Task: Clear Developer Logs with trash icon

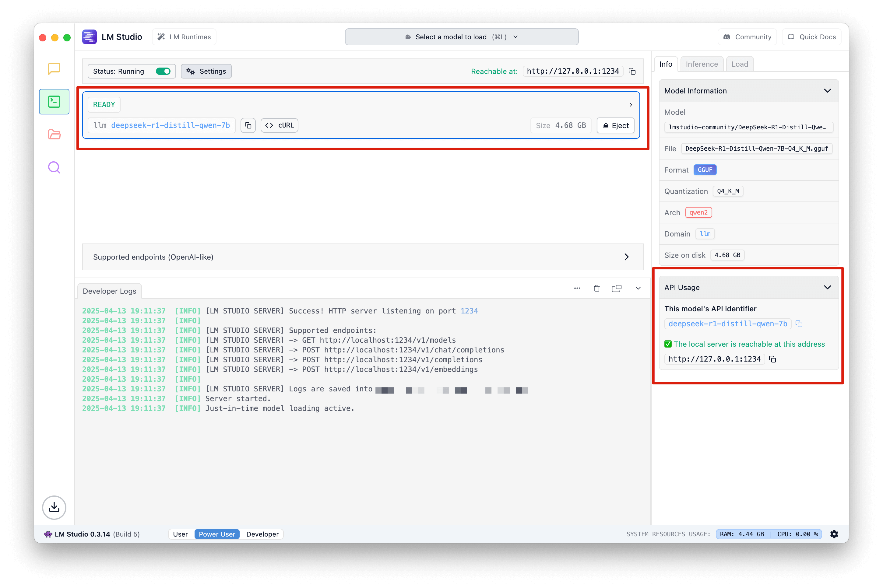Action: [x=596, y=289]
